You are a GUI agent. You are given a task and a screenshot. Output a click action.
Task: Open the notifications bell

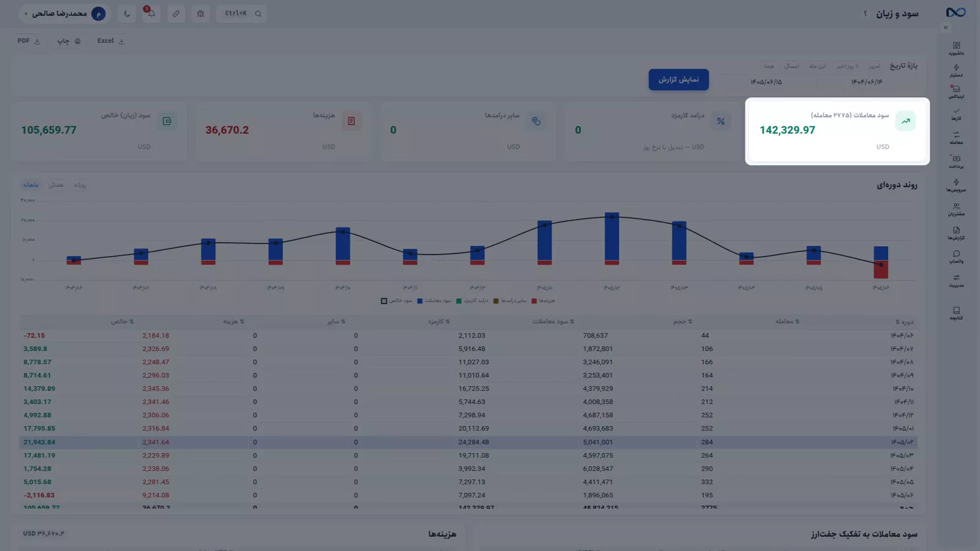coord(151,13)
